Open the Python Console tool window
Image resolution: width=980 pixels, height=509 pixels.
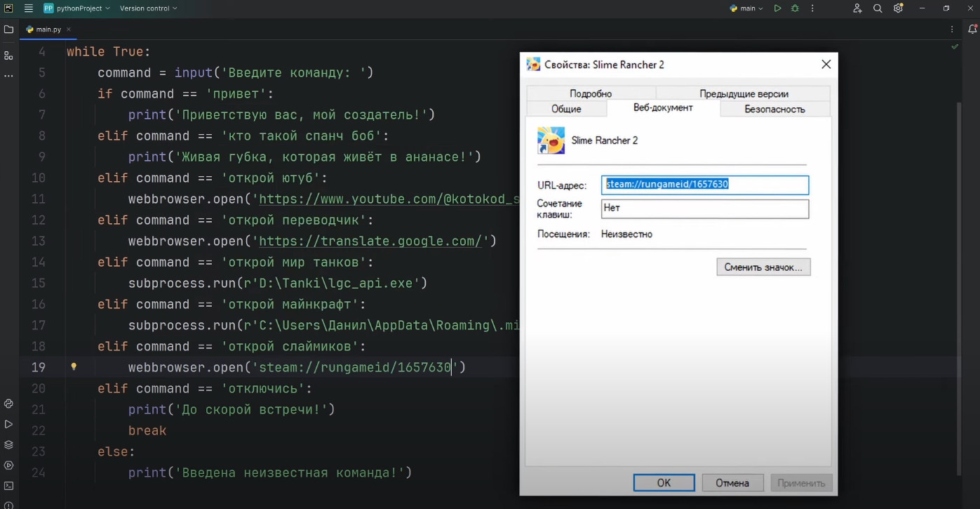(8, 404)
